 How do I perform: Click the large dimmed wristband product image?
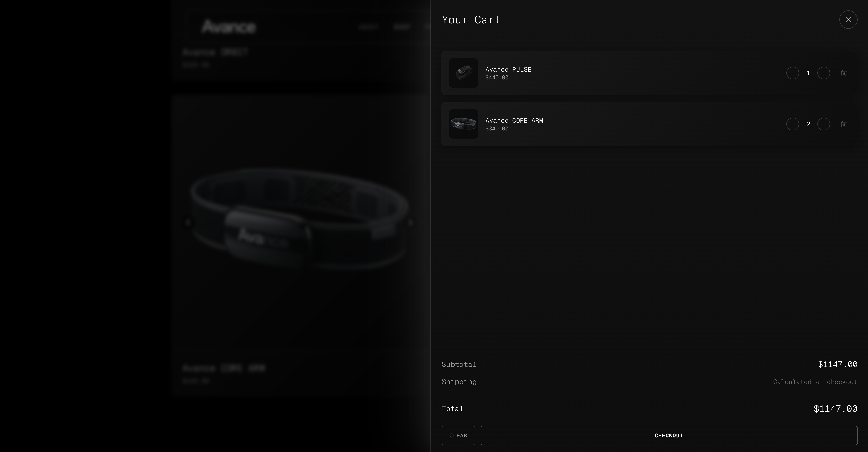pyautogui.click(x=300, y=219)
